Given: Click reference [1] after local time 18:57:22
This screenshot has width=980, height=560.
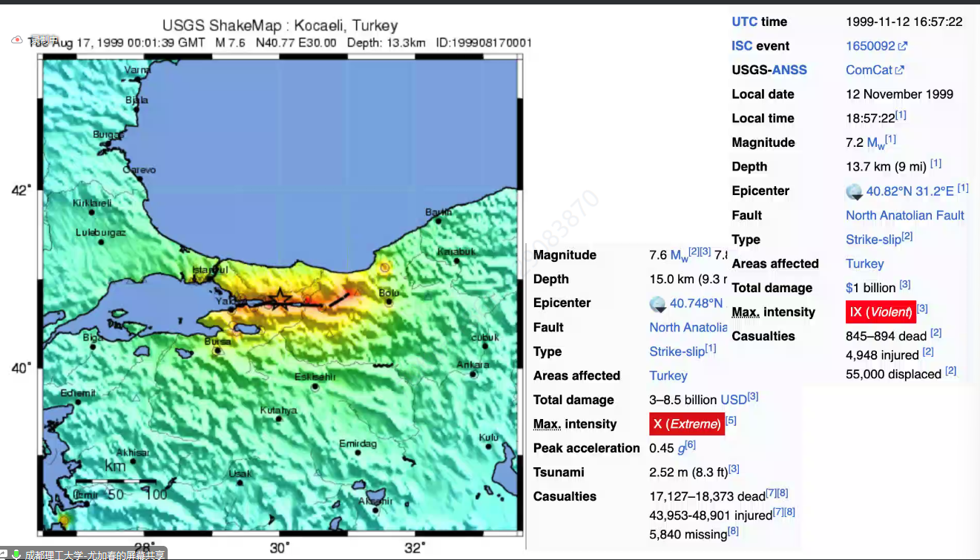Looking at the screenshot, I should (901, 116).
